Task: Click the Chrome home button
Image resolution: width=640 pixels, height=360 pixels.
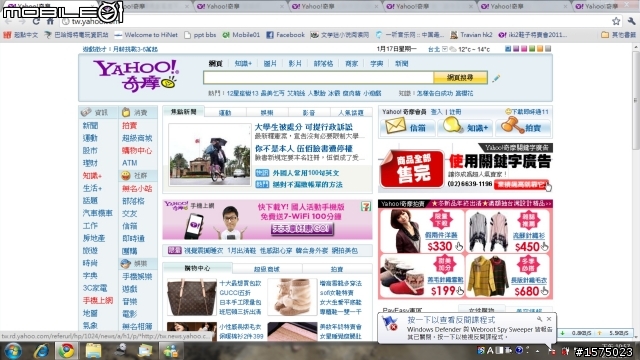Action: (51, 21)
